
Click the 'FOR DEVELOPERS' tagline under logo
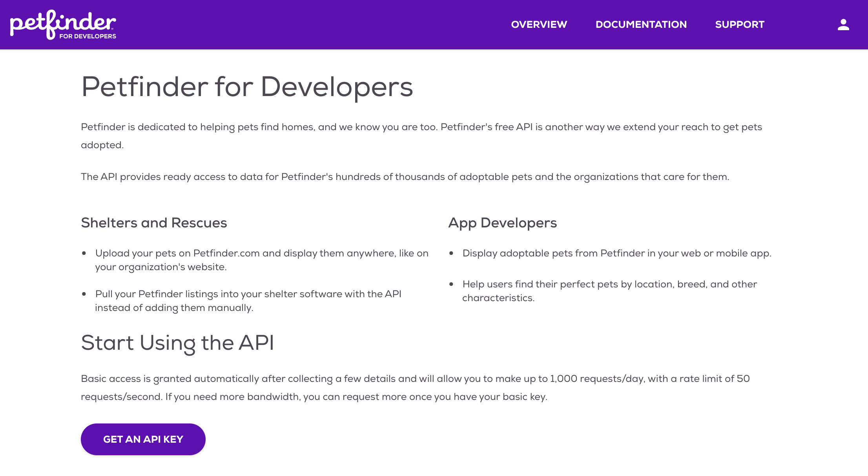(88, 36)
